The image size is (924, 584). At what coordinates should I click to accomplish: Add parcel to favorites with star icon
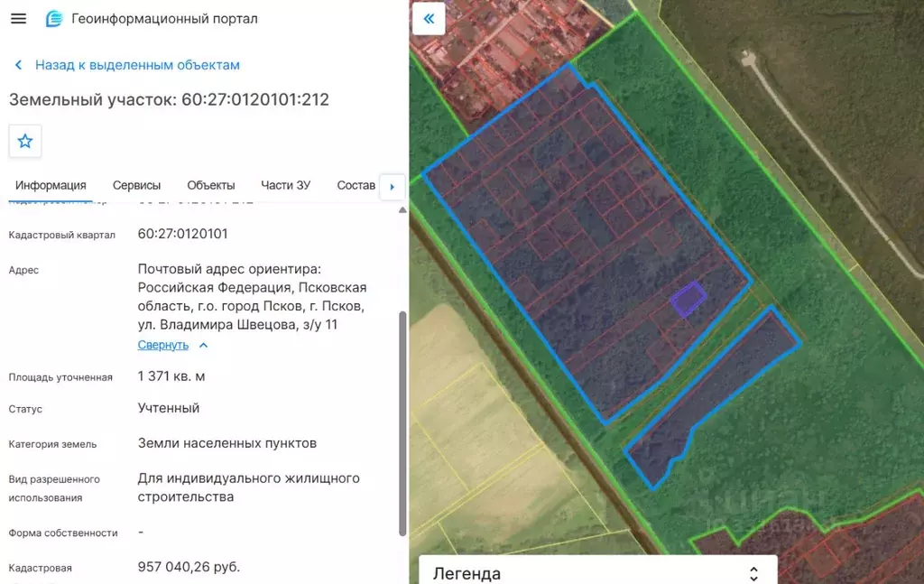tap(24, 141)
